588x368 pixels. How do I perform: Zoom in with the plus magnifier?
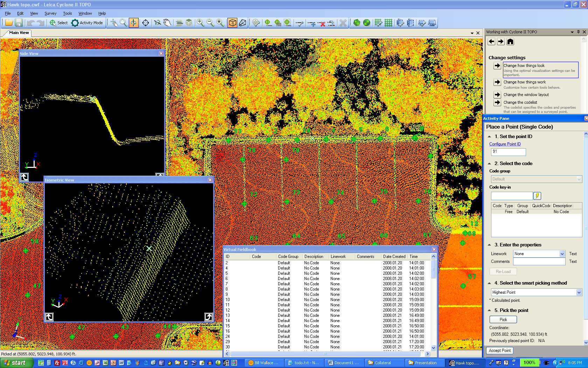point(200,23)
